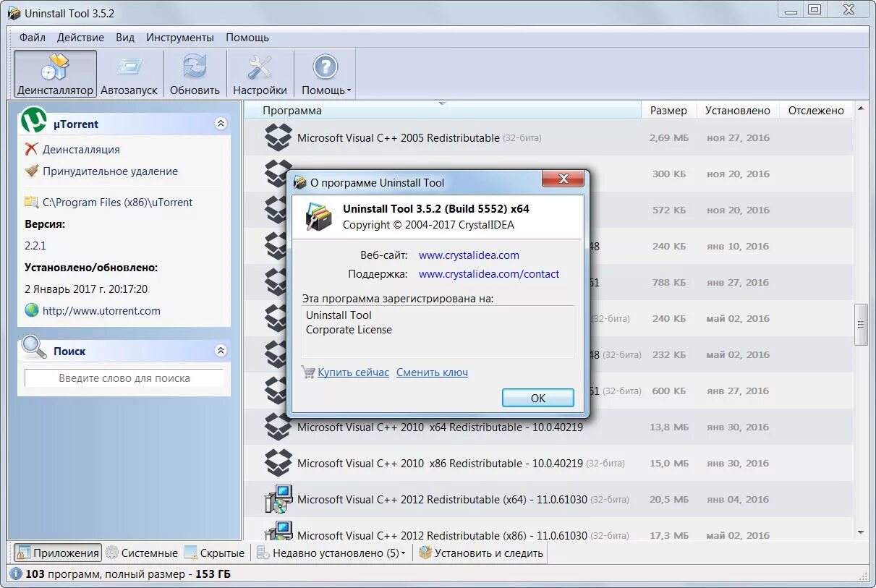The height and width of the screenshot is (588, 876).
Task: Click Деинсталляция in the sidebar
Action: click(81, 150)
